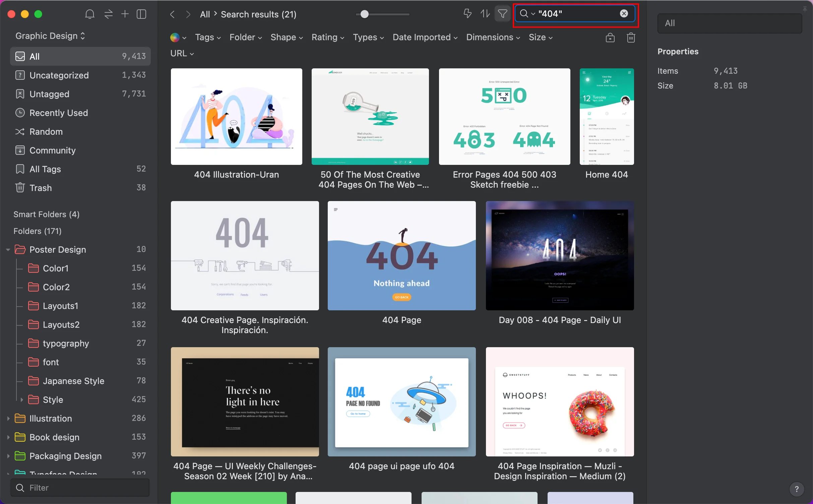Open the Types filter dropdown

pos(368,37)
